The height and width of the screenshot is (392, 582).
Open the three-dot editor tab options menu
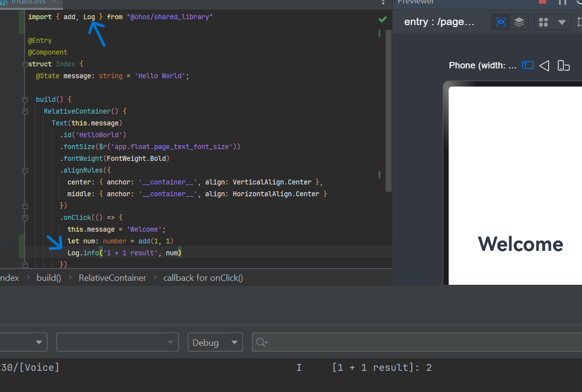click(x=383, y=2)
